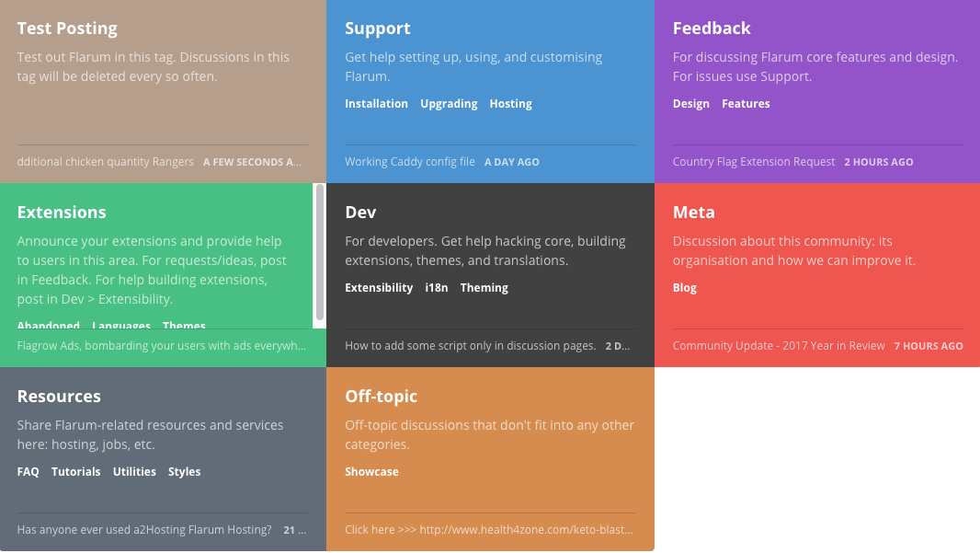The height and width of the screenshot is (553, 980).
Task: Select the Design sub-tag under Feedback
Action: (690, 103)
